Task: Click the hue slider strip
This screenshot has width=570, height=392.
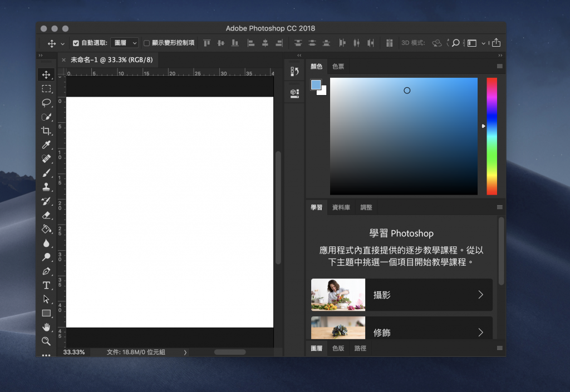Action: pos(492,136)
